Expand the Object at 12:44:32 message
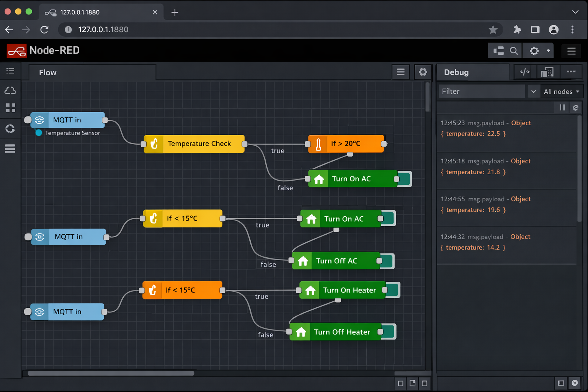The height and width of the screenshot is (392, 588). click(520, 237)
